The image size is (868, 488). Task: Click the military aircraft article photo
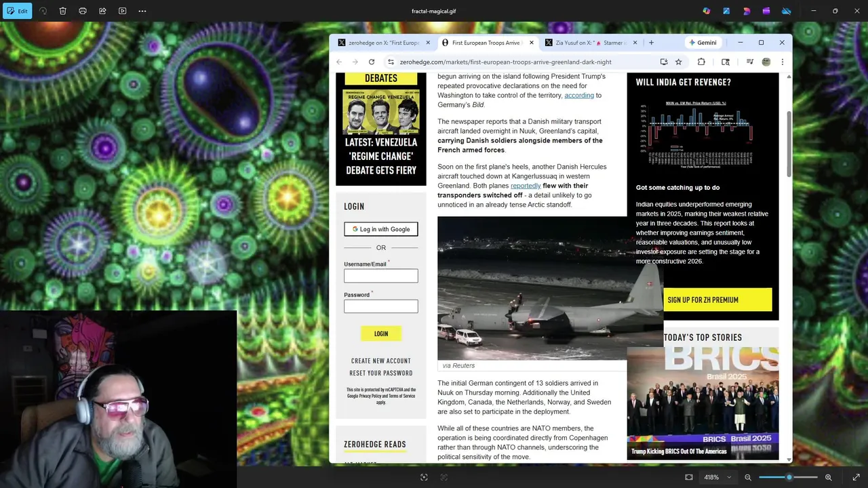pos(550,288)
